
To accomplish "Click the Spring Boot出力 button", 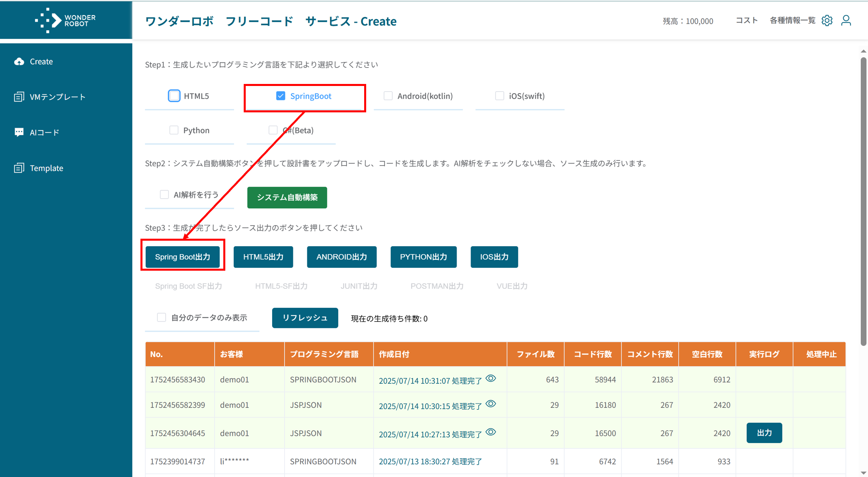I will point(182,257).
